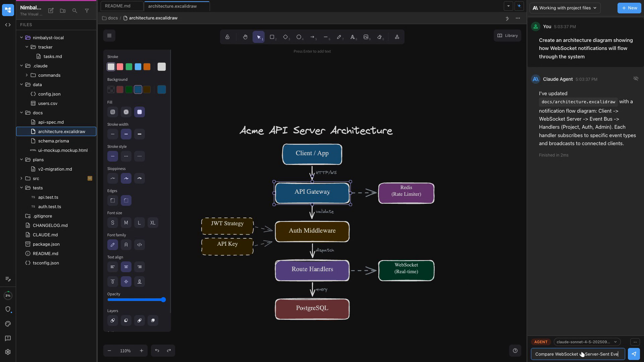Select the Diamond shape tool
Screen dimensions: 644x362
(x=285, y=37)
